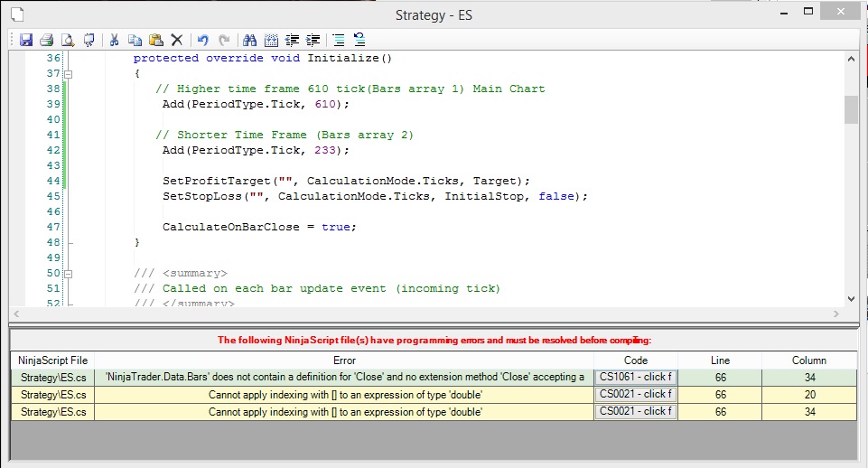Viewport: 868px width, 468px height.
Task: Click the Strategy window document icon
Action: point(17,14)
